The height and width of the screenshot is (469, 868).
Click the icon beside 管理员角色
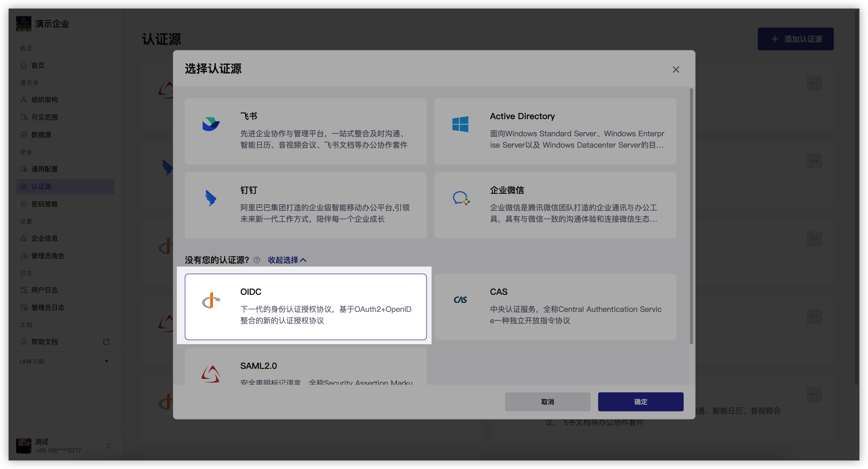(x=24, y=256)
